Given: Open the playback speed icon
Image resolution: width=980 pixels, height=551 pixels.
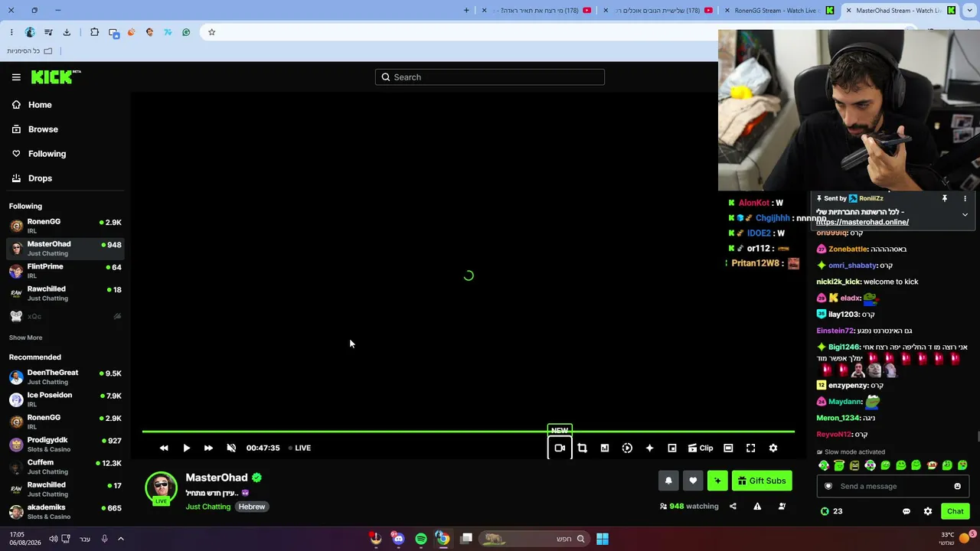Looking at the screenshot, I should (627, 448).
